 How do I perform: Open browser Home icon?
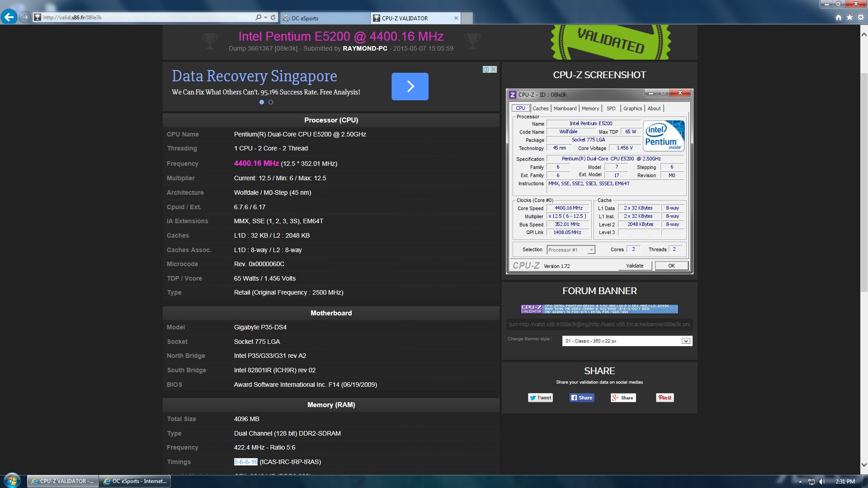(839, 18)
